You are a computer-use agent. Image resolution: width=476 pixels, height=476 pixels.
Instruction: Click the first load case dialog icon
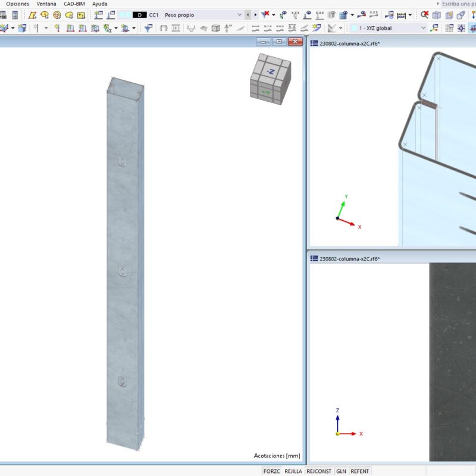point(98,15)
